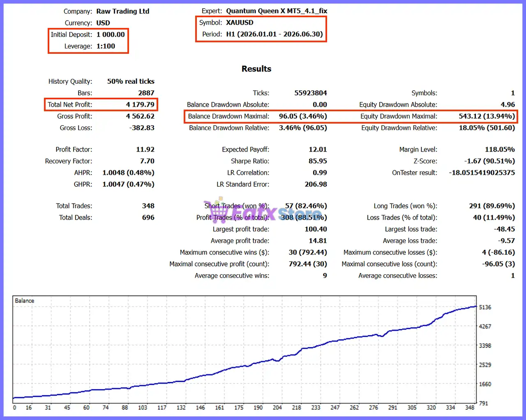The image size is (526, 420).
Task: Click the symbol value 'XAUUSD'
Action: click(240, 23)
